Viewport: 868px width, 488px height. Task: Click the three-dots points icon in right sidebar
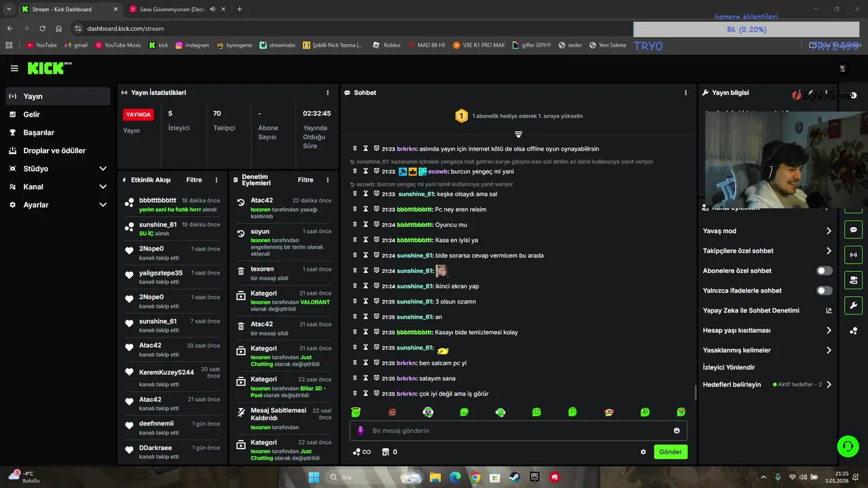pos(853,331)
